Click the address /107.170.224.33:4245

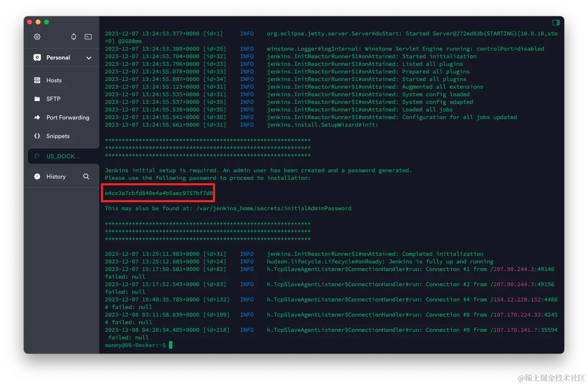point(524,315)
